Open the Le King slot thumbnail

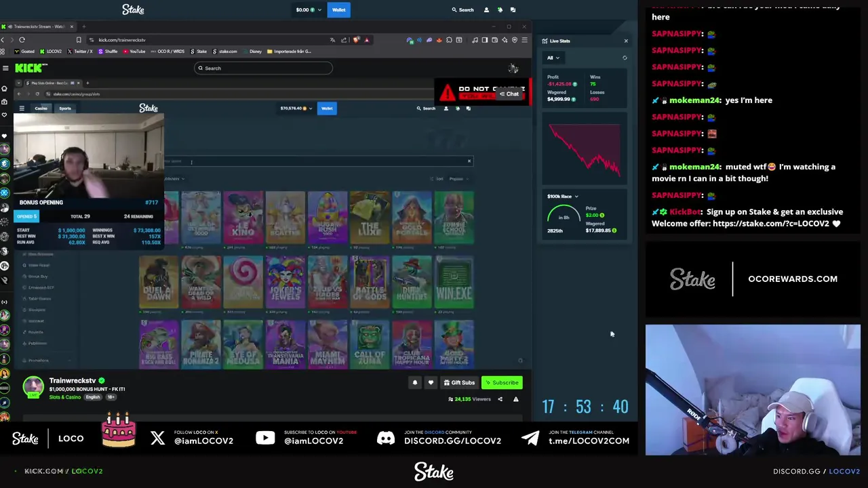tap(243, 218)
